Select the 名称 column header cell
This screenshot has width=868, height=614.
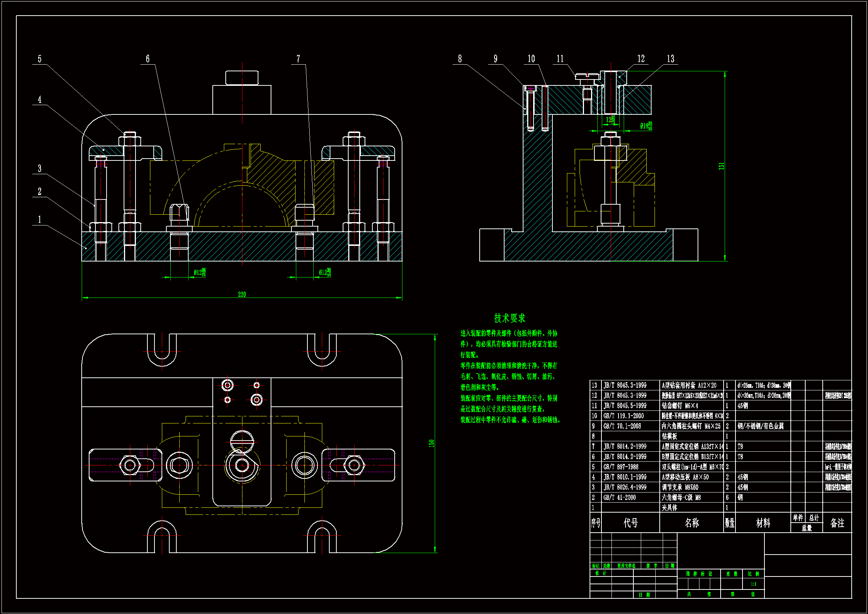(691, 523)
